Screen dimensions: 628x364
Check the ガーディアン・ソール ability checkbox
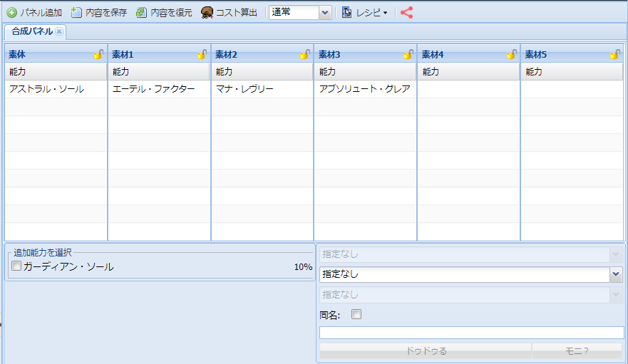(x=16, y=266)
